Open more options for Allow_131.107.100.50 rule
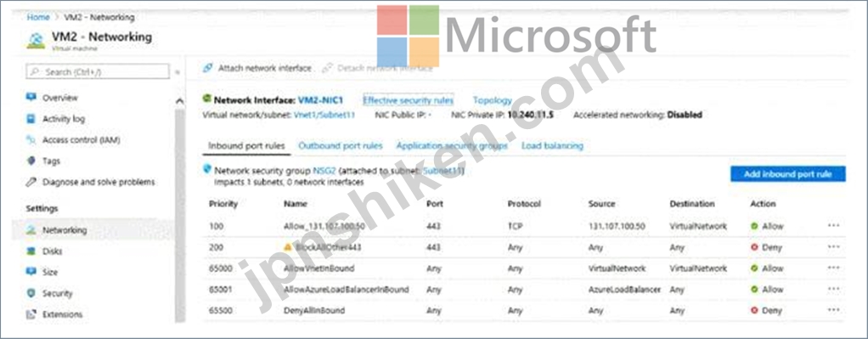This screenshot has width=868, height=339. [x=833, y=226]
